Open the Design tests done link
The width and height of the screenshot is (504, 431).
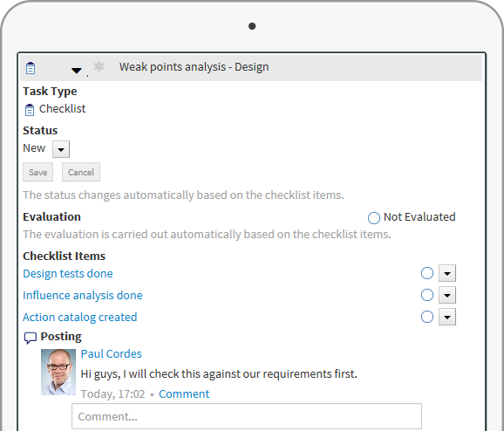tap(68, 273)
